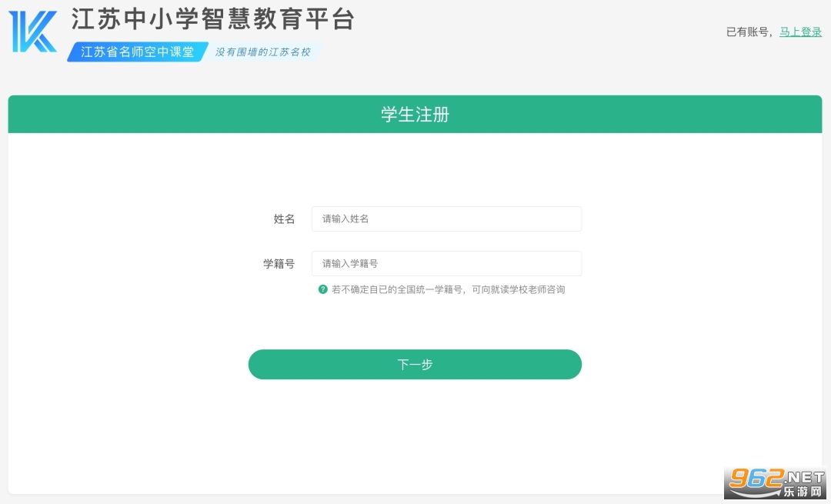Image resolution: width=831 pixels, height=504 pixels.
Task: Click the blue K platform logo
Action: (x=33, y=32)
